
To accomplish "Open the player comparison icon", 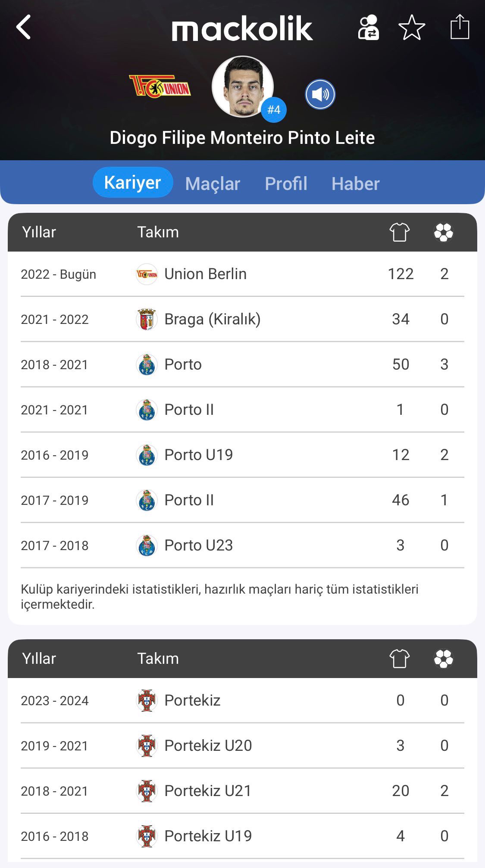I will (369, 28).
